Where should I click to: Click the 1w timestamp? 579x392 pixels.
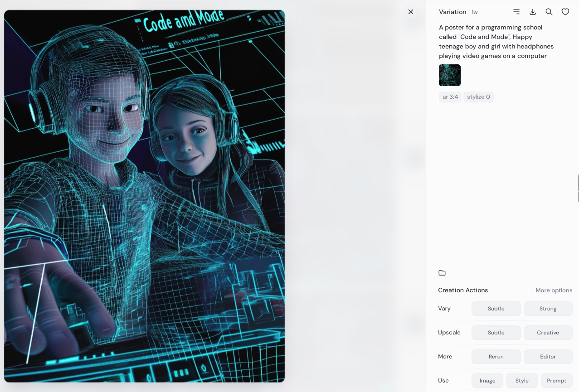[x=474, y=13]
